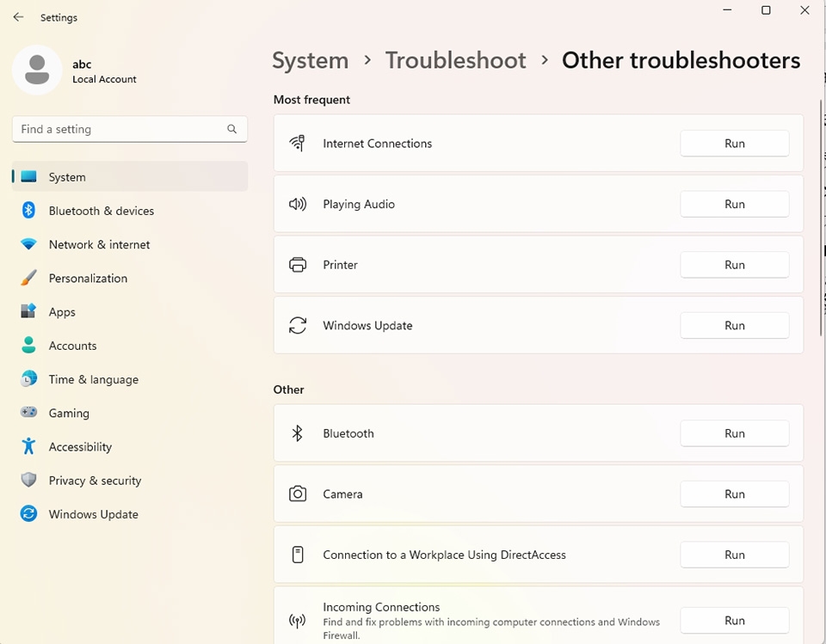
Task: Click the abc Local Account profile picture
Action: click(x=37, y=70)
